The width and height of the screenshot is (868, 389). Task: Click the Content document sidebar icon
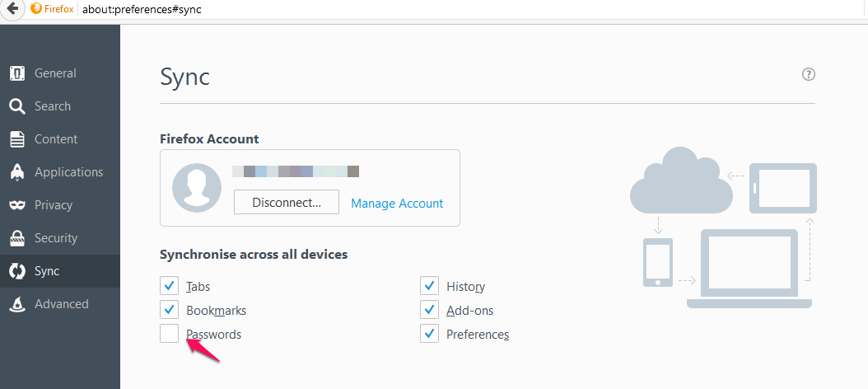pos(17,139)
